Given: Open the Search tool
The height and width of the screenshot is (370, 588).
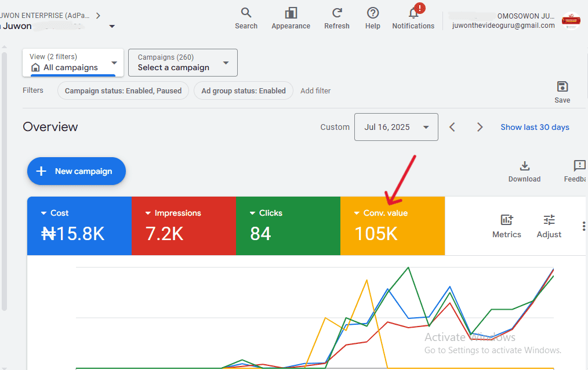Looking at the screenshot, I should (x=246, y=18).
